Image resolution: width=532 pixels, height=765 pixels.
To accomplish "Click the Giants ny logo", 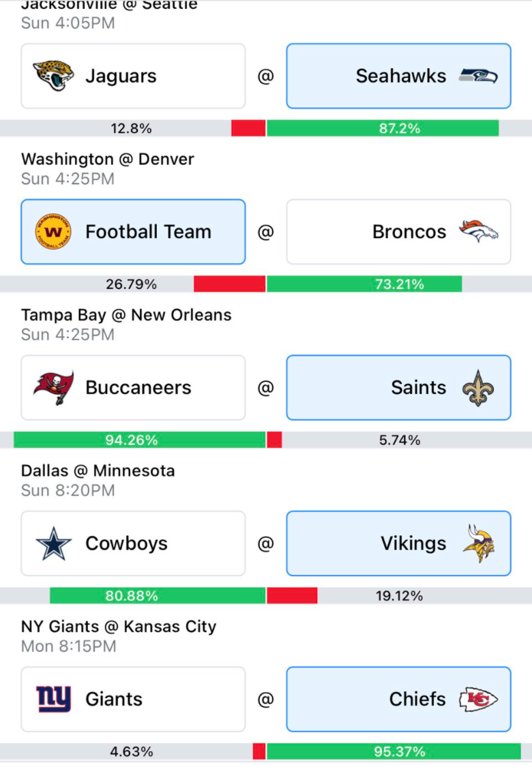I will (x=54, y=699).
